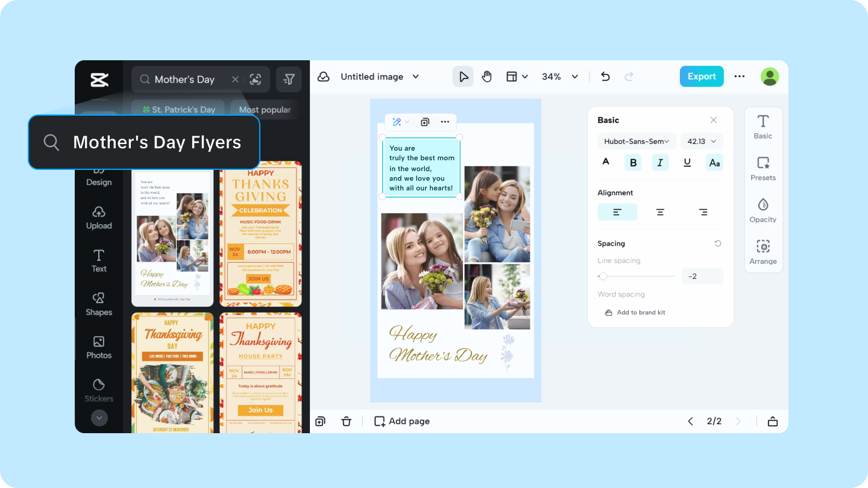Open the text color picker
868x488 pixels.
[606, 162]
